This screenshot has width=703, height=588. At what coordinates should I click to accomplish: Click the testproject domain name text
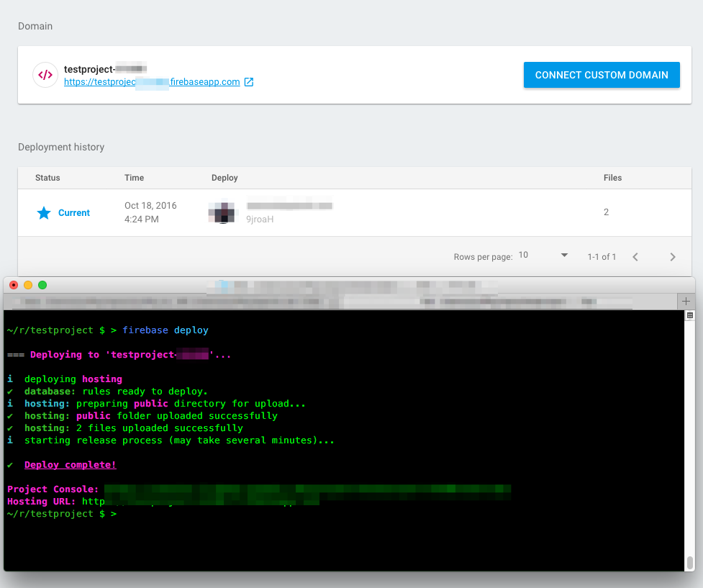[105, 69]
